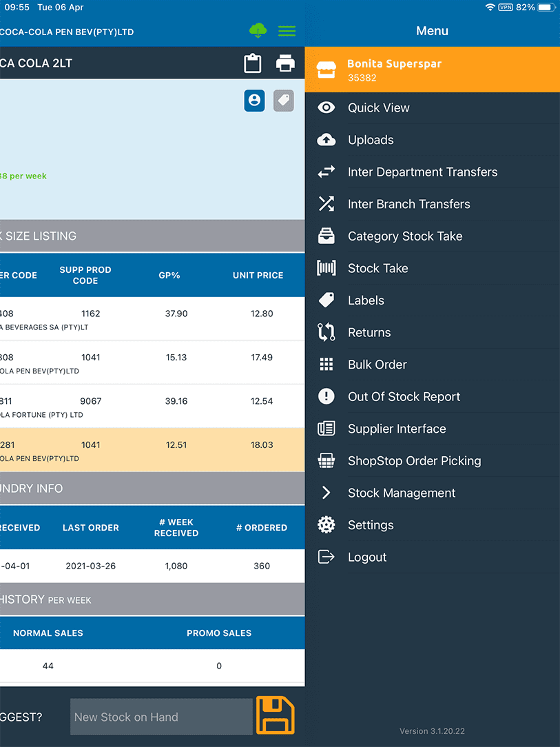Viewport: 560px width, 747px height.
Task: Close the menu with the hamburger icon
Action: tap(287, 32)
